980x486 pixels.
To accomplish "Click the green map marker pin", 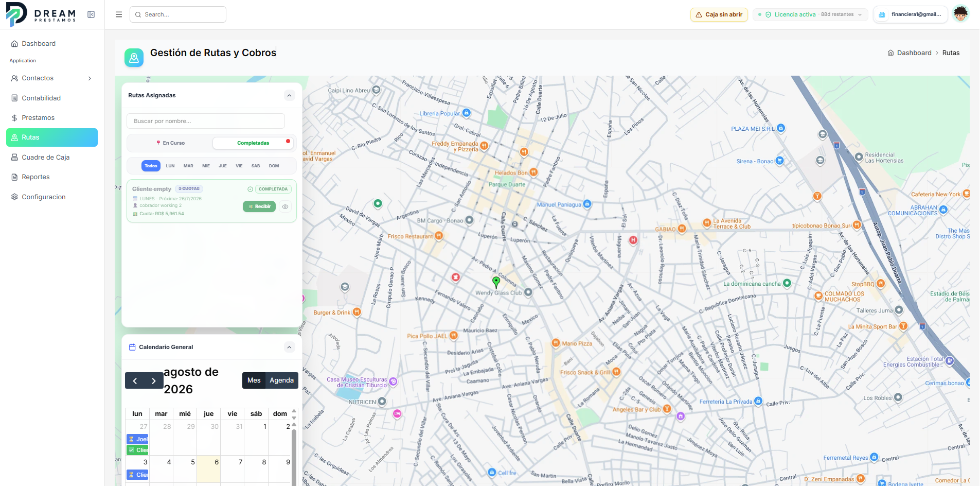I will point(496,282).
